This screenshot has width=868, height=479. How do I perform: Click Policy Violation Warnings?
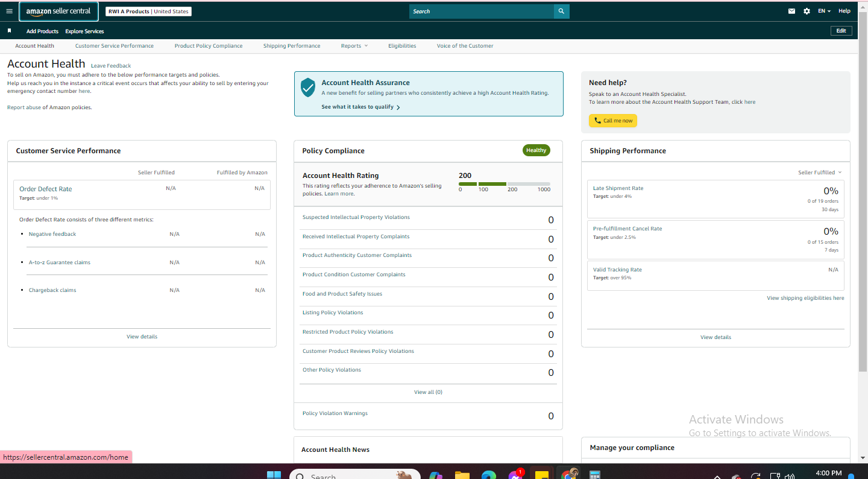(335, 413)
